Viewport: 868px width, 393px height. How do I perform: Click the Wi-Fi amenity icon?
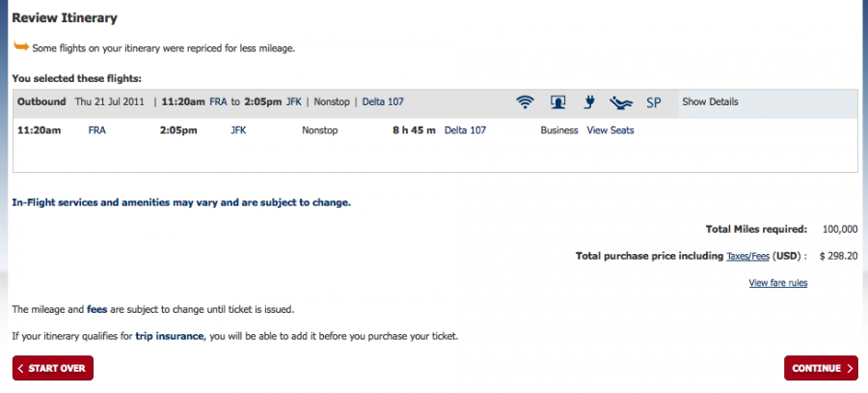pyautogui.click(x=525, y=102)
